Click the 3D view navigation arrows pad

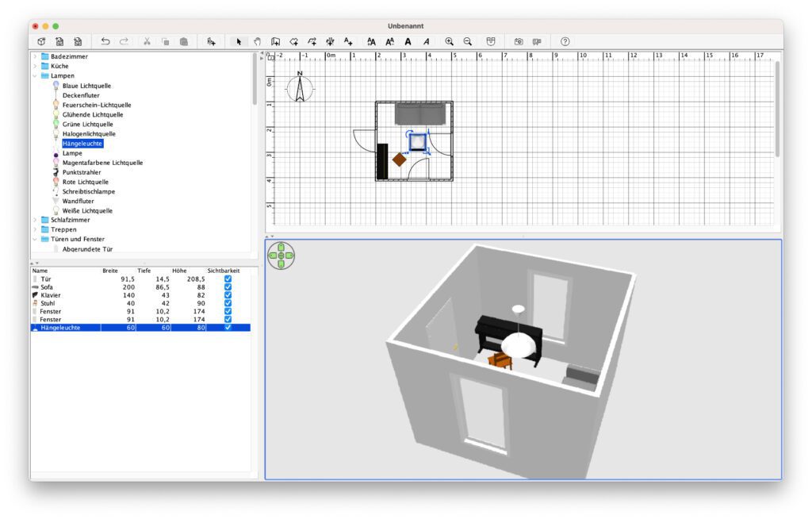(x=282, y=255)
